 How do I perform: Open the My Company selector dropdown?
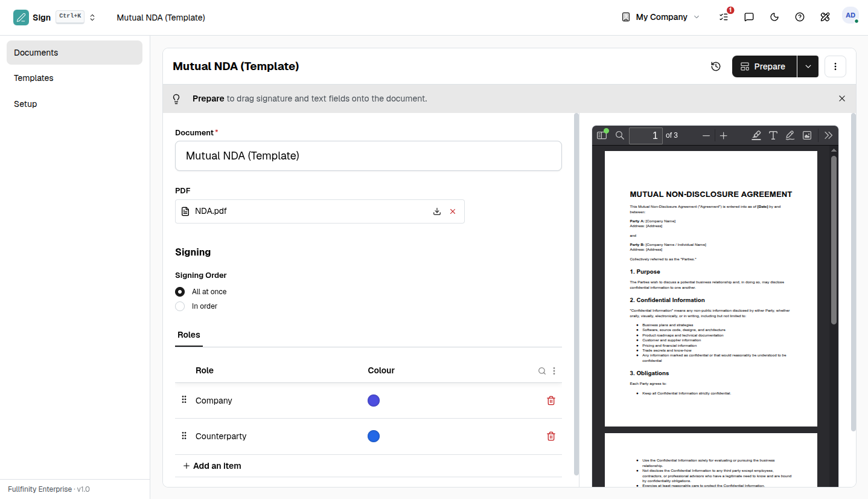tap(661, 17)
